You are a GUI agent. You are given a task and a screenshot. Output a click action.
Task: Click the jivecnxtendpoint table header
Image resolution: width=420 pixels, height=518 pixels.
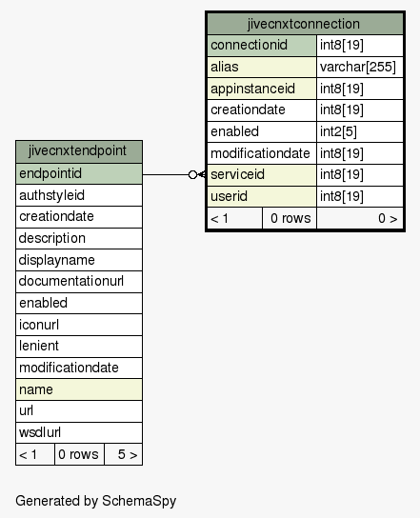(79, 151)
